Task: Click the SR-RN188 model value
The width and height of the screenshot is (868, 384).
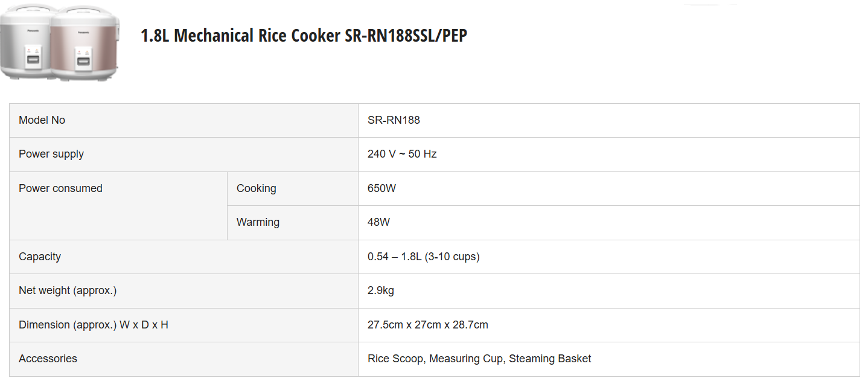Action: (x=394, y=120)
